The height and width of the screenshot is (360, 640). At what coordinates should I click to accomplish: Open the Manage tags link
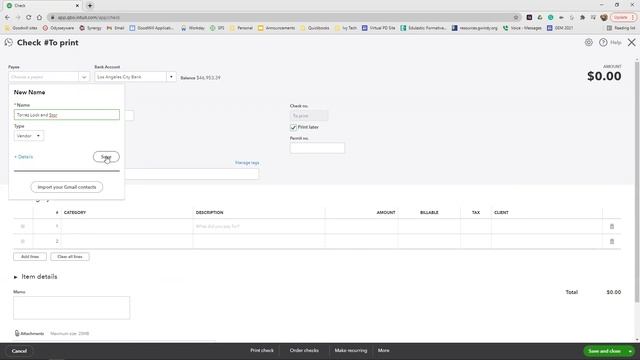[x=247, y=163]
